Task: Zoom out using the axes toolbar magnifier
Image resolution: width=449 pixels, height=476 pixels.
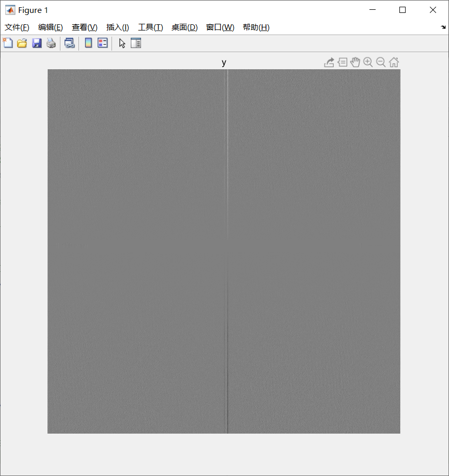Action: click(x=381, y=62)
